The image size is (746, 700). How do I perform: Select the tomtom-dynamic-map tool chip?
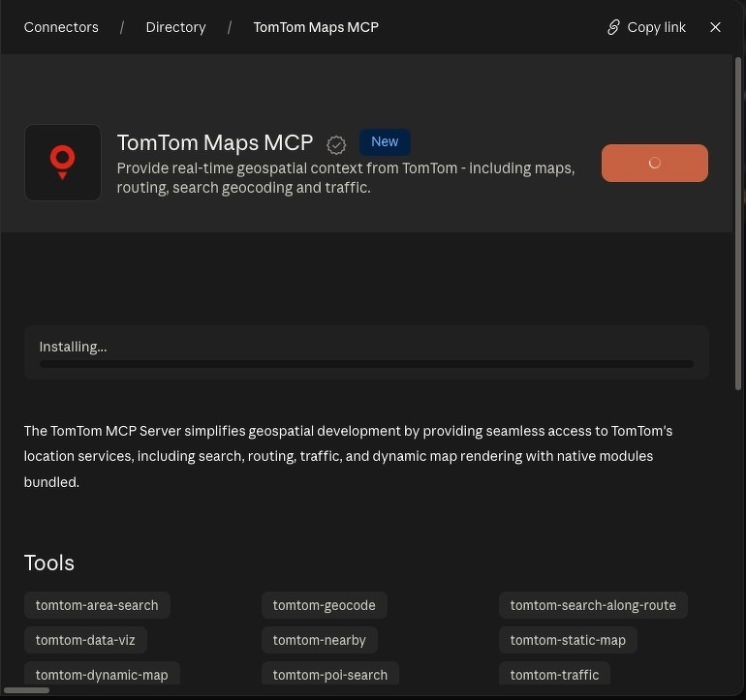[102, 674]
